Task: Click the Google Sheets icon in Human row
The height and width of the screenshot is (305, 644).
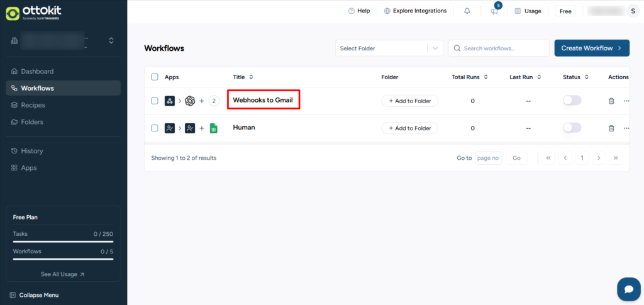Action: pyautogui.click(x=213, y=128)
